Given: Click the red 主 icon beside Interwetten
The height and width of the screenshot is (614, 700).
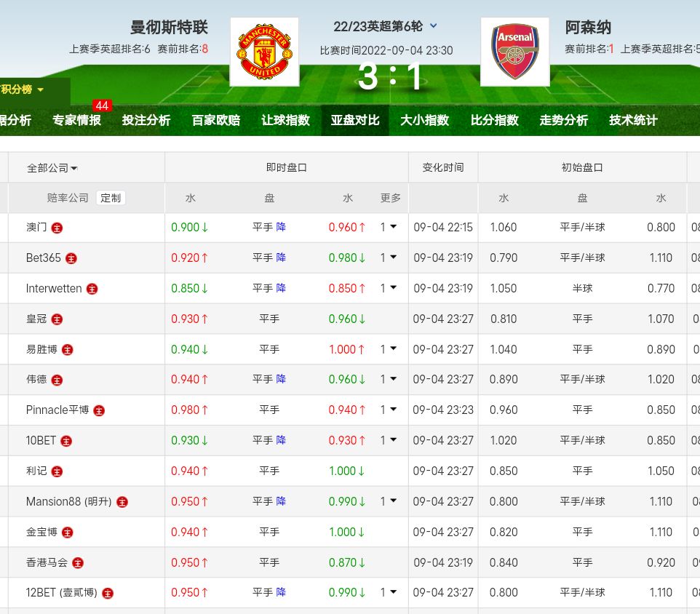Looking at the screenshot, I should (92, 289).
